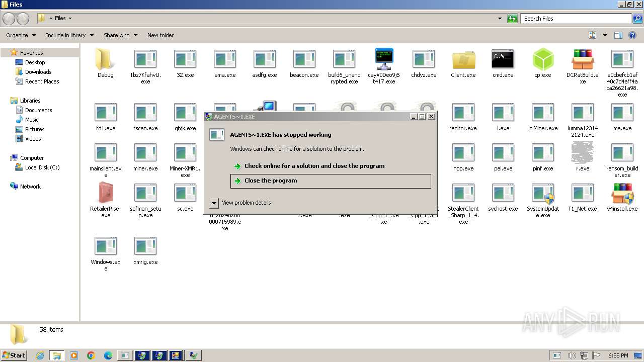Viewport: 644px width, 362px height.
Task: Select the cayV0Deo9jSt417.exe network icon
Action: pyautogui.click(x=384, y=59)
